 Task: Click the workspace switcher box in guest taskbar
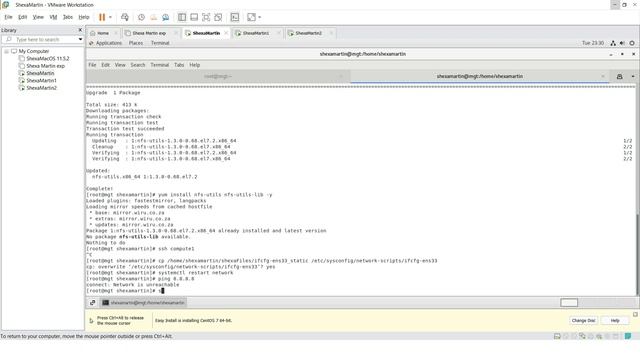[569, 302]
